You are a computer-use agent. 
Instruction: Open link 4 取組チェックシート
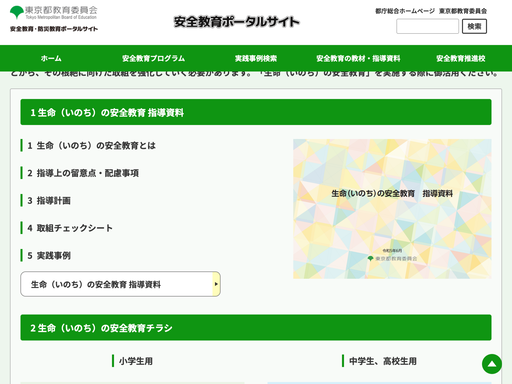[x=70, y=228]
